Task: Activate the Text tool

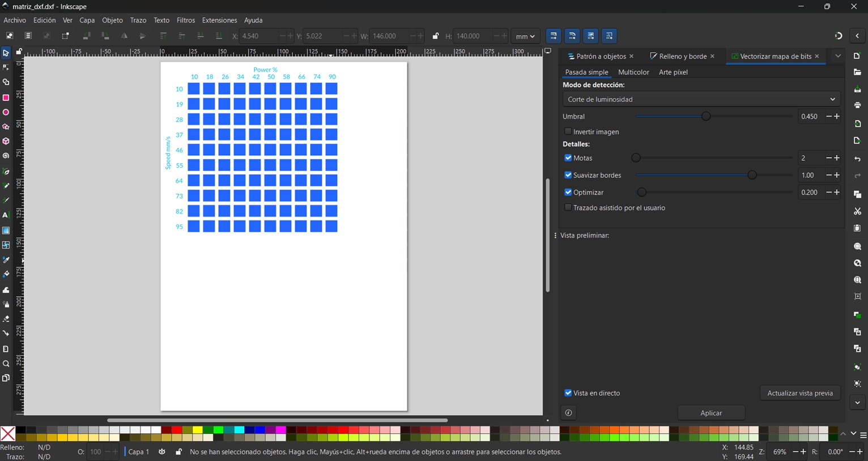Action: 6,215
